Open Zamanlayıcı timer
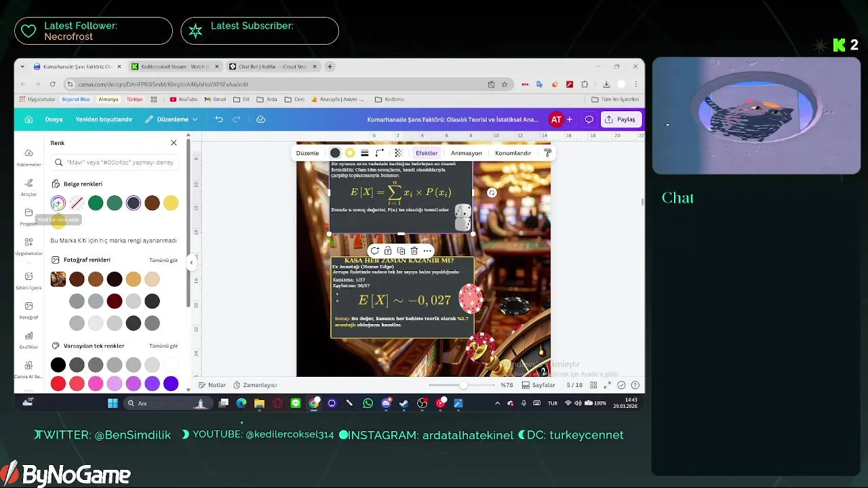Screen dimensions: 868x488 [x=255, y=385]
